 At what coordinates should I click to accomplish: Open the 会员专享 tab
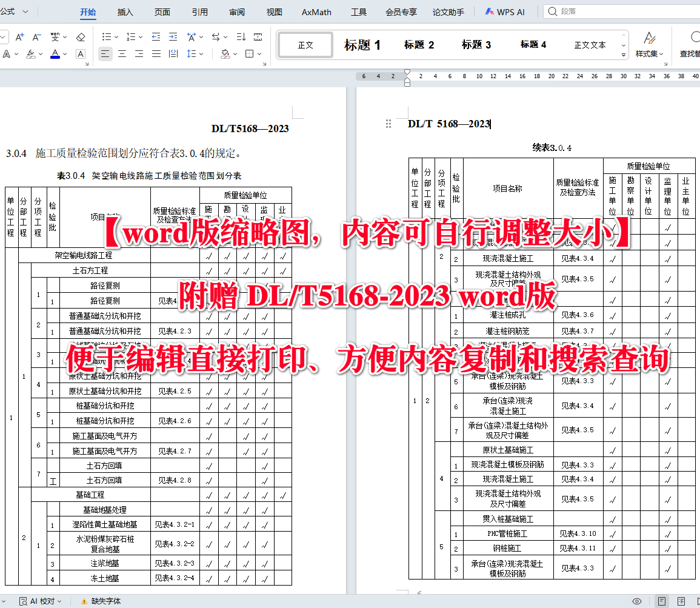coord(401,12)
